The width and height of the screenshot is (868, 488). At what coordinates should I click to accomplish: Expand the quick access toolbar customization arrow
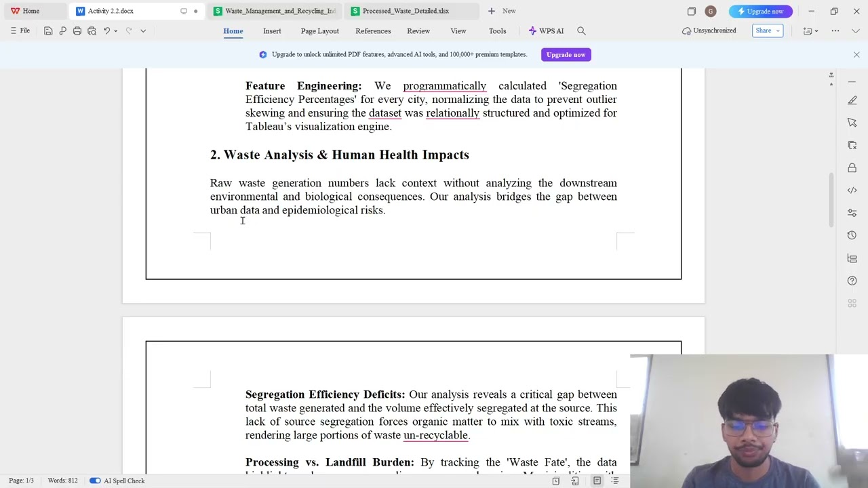click(x=143, y=30)
